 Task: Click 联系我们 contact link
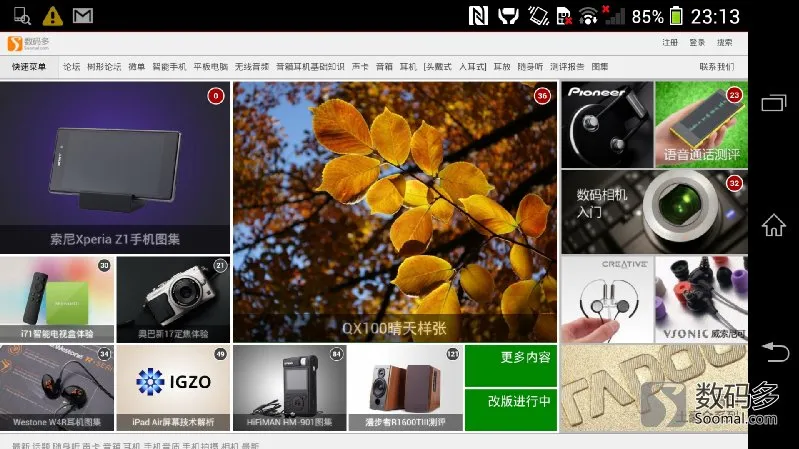(716, 67)
